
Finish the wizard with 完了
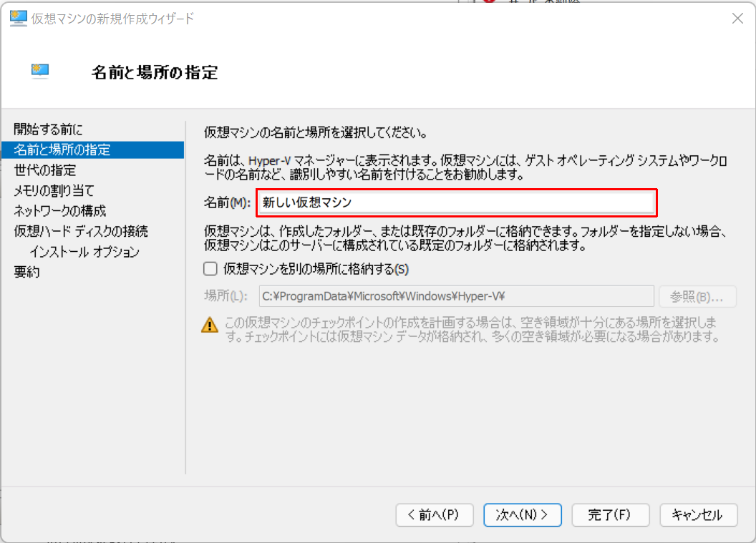pyautogui.click(x=611, y=515)
